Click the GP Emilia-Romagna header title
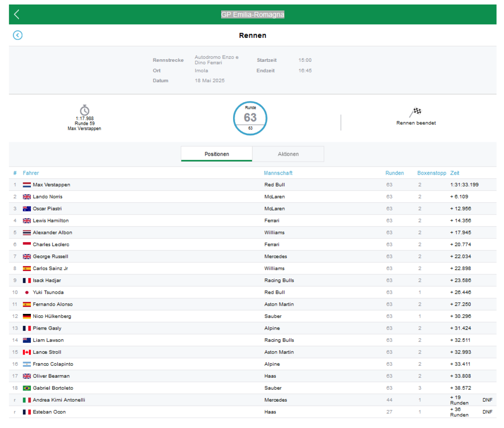The height and width of the screenshot is (428, 504). 252,14
